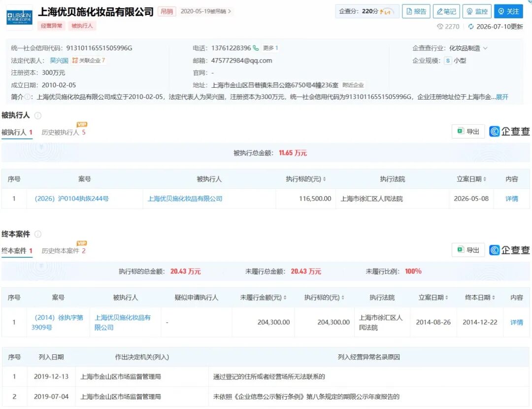Screen dimensions: 532x409
Task: Open the 历史被执行人 5 tab
Action: [x=64, y=132]
